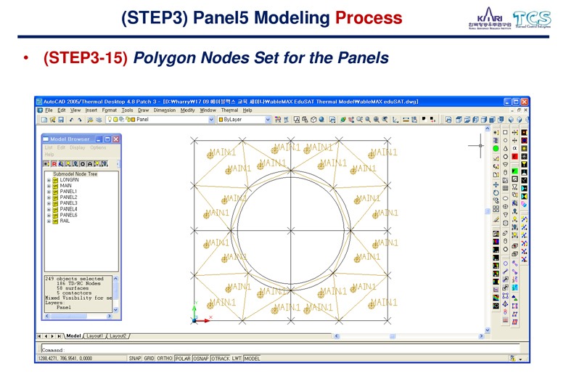Click the first-tab navigation arrow

point(39,336)
